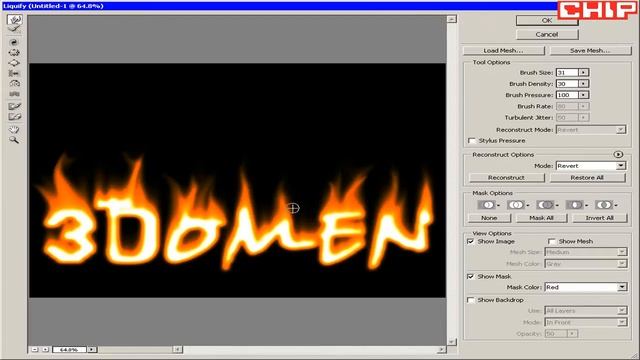Enable the Show Backdrop checkbox

pos(471,300)
